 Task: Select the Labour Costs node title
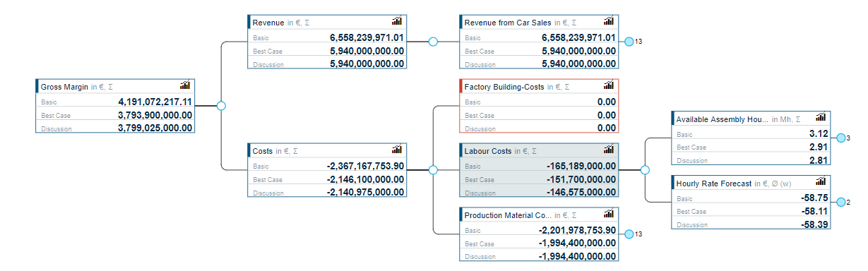click(487, 151)
